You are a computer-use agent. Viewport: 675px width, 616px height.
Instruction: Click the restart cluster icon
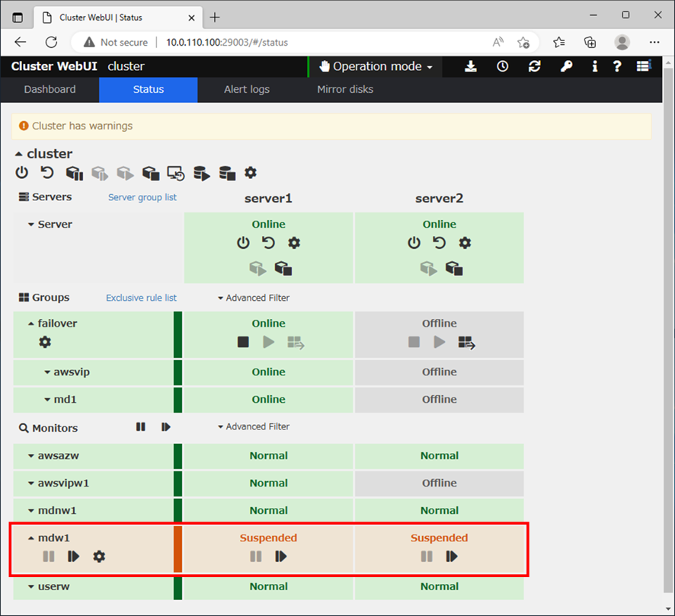click(x=46, y=173)
